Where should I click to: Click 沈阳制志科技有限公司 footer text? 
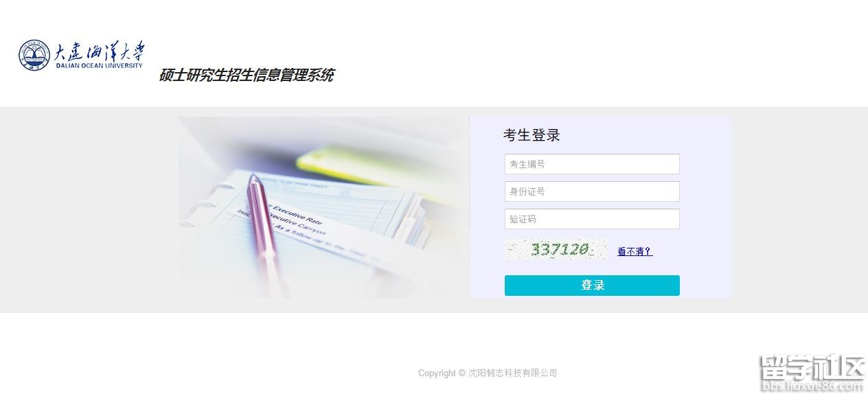[513, 373]
